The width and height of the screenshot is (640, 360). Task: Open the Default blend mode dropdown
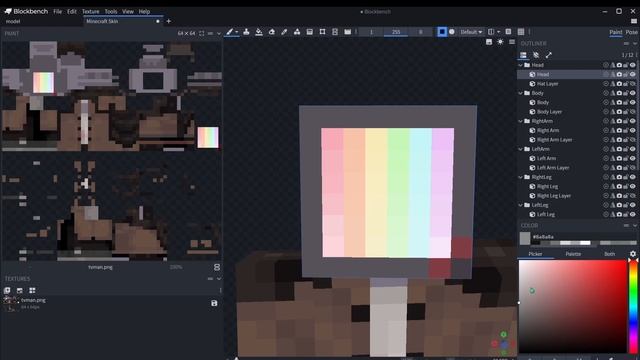tap(471, 32)
